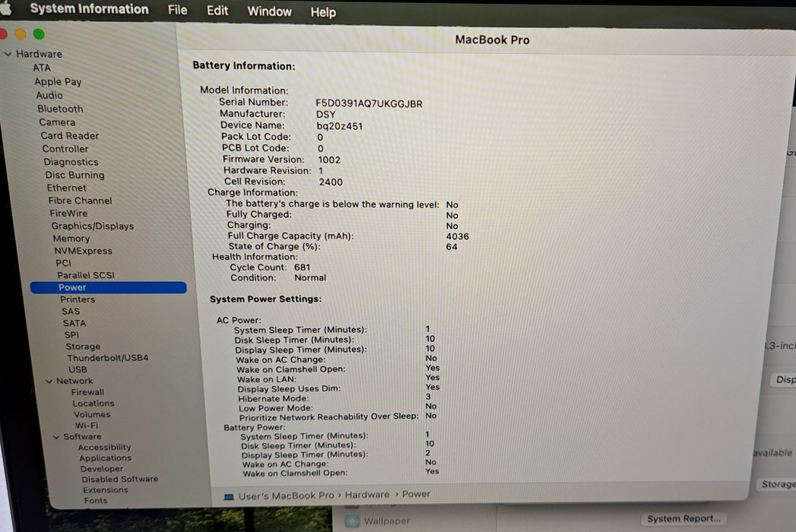Select Disabled Software under Software
The image size is (796, 532).
point(120,479)
